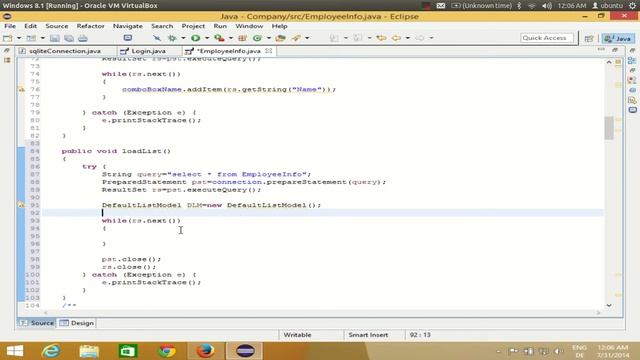Click the Smart Insert status entry
640x360 pixels.
[x=368, y=335]
